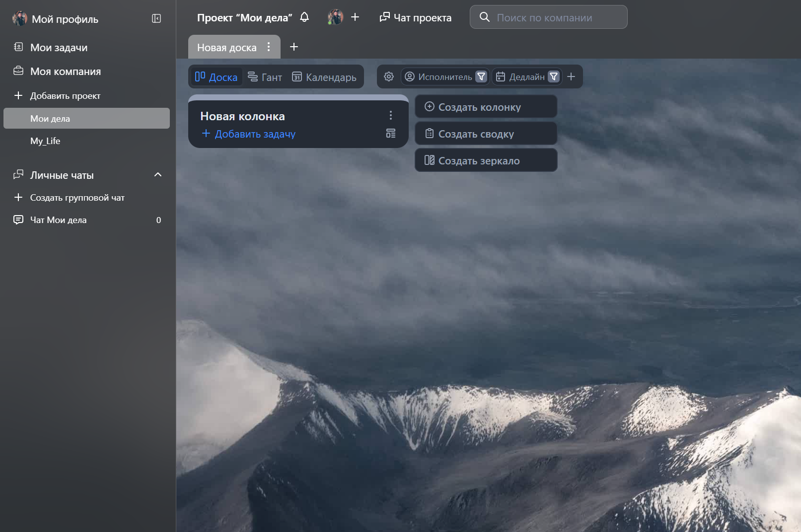Toggle the Дедлайн filter funnel
The width and height of the screenshot is (801, 532).
(x=554, y=76)
